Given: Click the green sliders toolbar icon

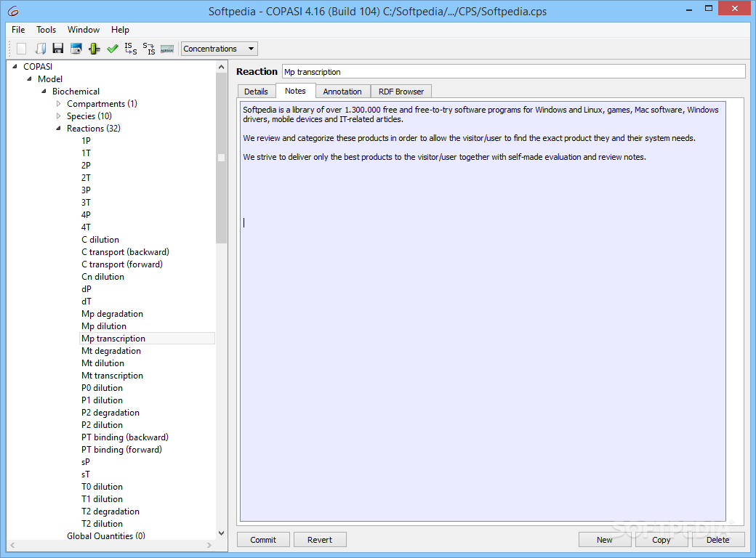Looking at the screenshot, I should pyautogui.click(x=94, y=49).
